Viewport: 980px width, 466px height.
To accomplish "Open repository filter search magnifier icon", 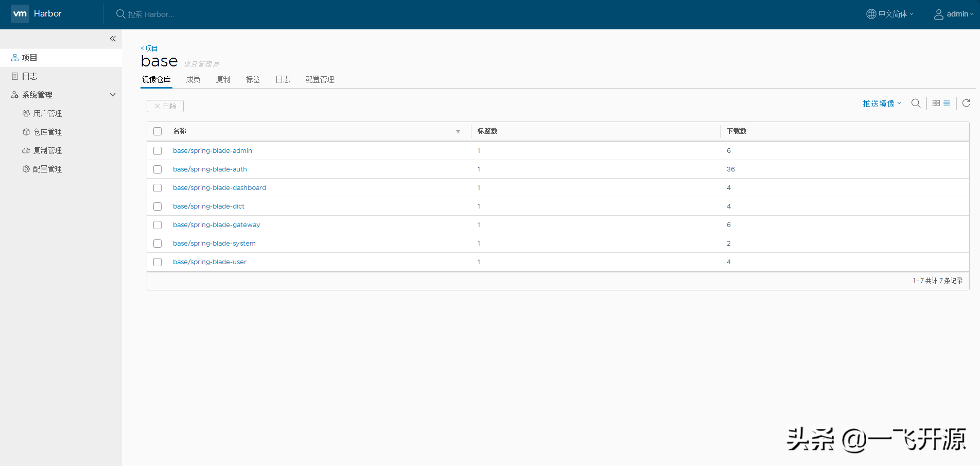I will (x=916, y=103).
